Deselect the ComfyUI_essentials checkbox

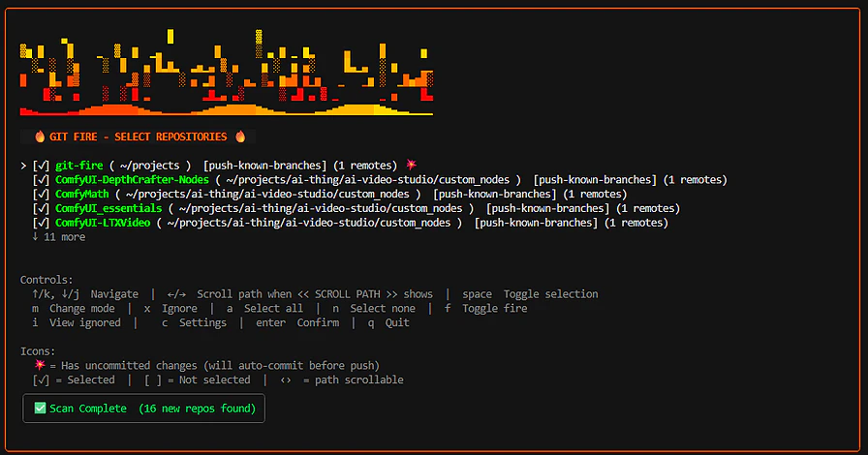pos(41,209)
